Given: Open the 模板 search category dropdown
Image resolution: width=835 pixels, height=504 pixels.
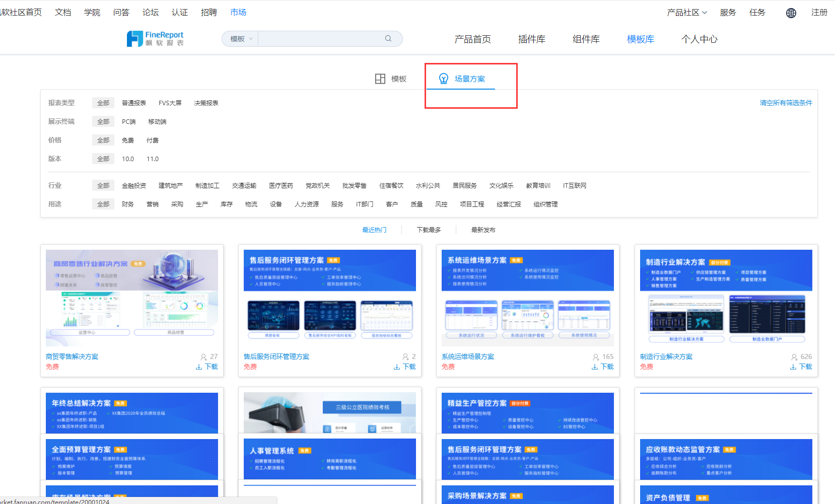Looking at the screenshot, I should click(x=241, y=39).
